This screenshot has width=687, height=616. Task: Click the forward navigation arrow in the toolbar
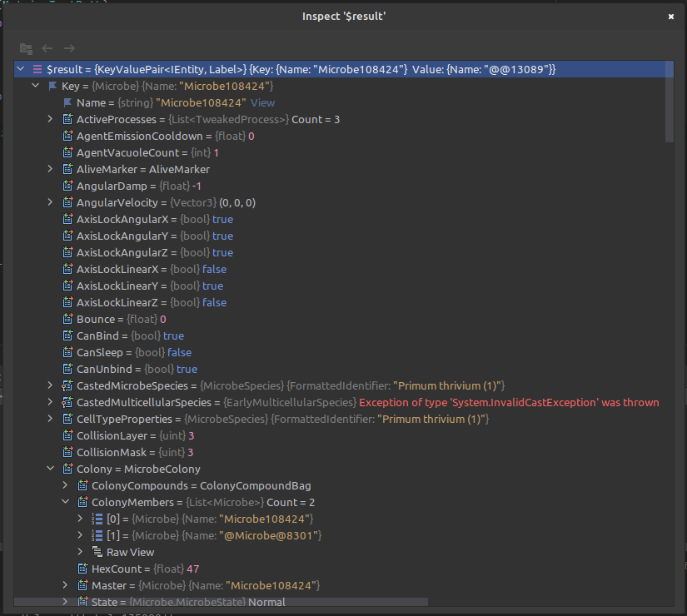pyautogui.click(x=70, y=47)
